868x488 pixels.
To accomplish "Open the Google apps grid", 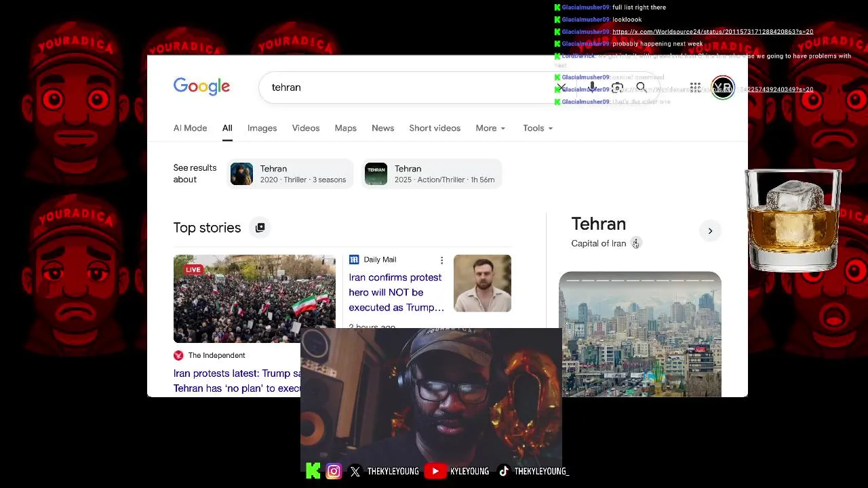I will pyautogui.click(x=695, y=87).
